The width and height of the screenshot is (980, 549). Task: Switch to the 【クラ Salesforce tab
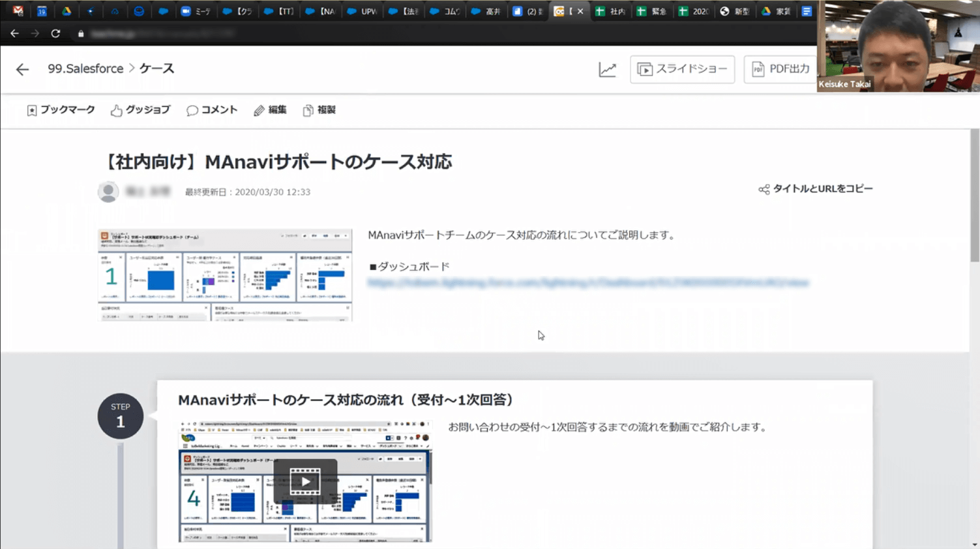237,11
